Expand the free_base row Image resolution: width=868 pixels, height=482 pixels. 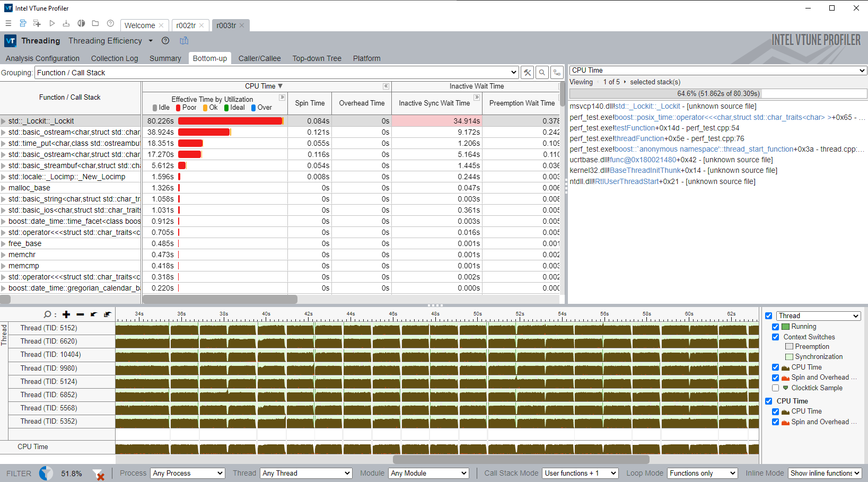[x=4, y=243]
